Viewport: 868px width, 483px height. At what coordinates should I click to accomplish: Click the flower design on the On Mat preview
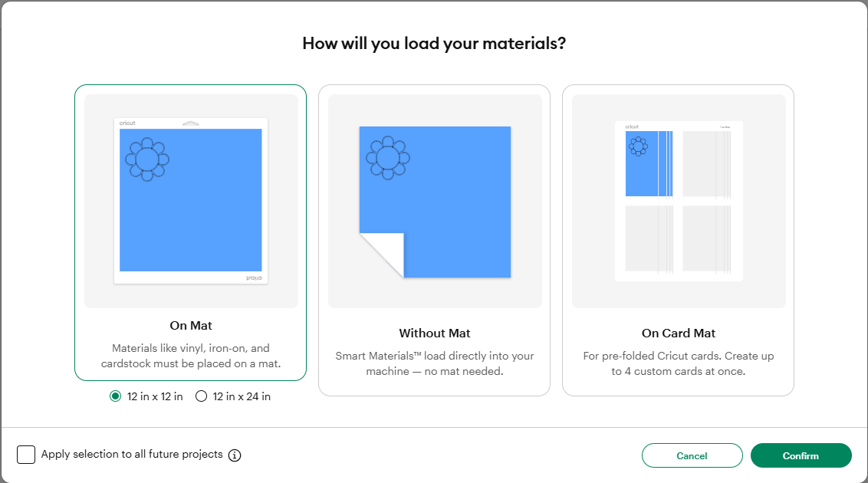[x=146, y=159]
